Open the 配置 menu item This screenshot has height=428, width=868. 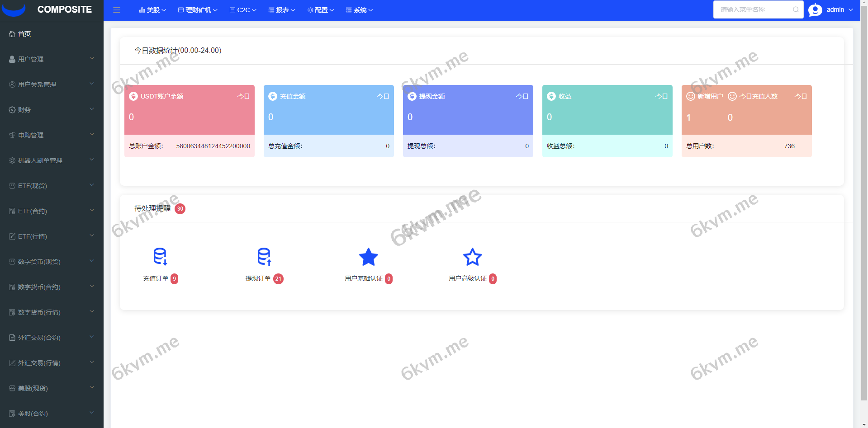coord(320,9)
